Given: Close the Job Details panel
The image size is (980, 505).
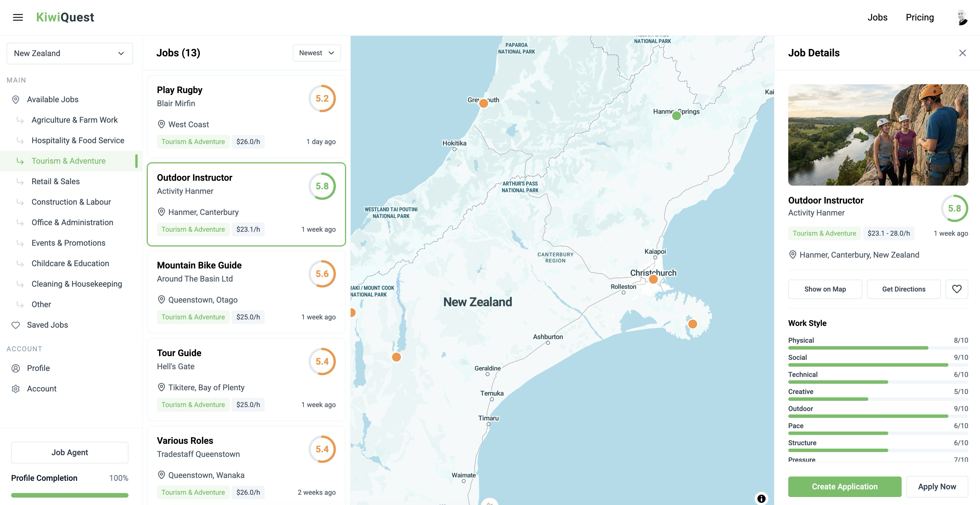Looking at the screenshot, I should 962,53.
